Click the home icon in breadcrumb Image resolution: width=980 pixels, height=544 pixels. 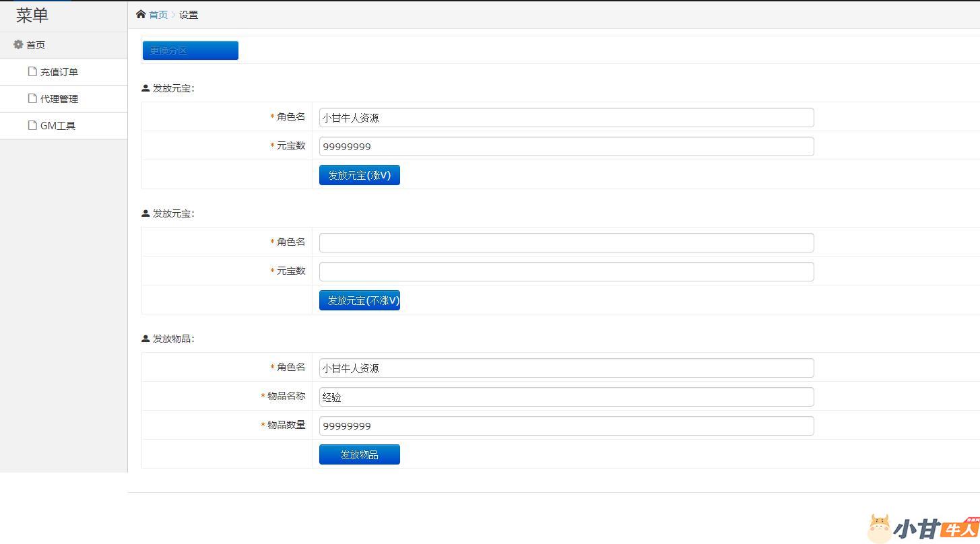pos(141,14)
